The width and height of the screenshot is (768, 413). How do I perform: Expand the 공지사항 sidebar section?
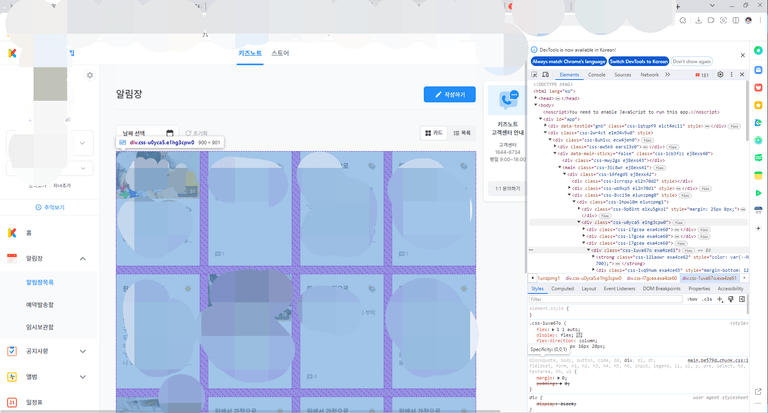[82, 351]
